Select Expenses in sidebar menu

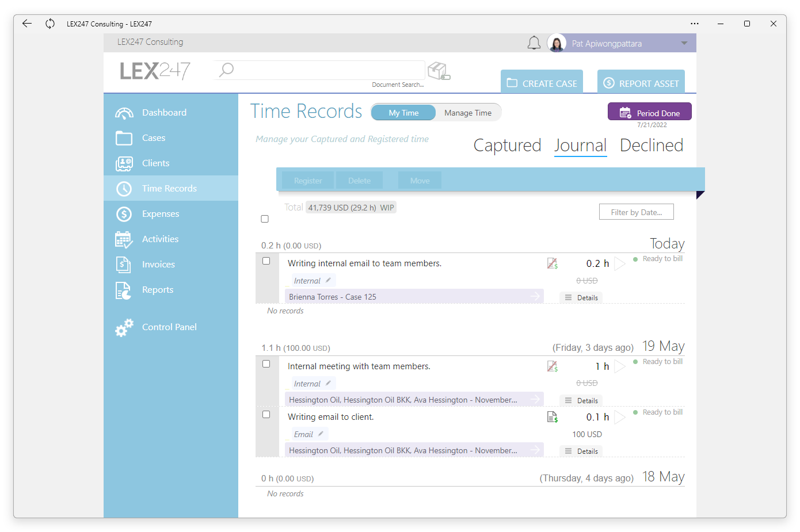point(171,213)
